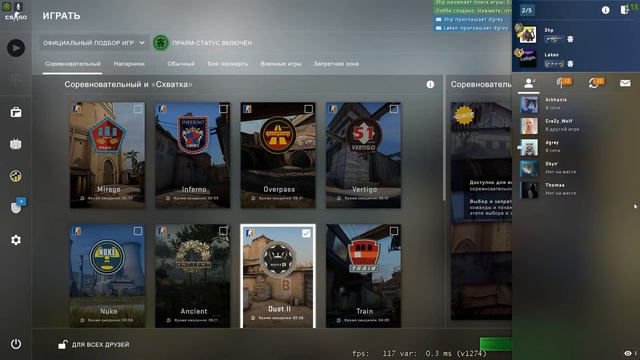Viewport: 640px width, 360px height.
Task: Click the microphone icon in top left corner
Action: pos(18,7)
